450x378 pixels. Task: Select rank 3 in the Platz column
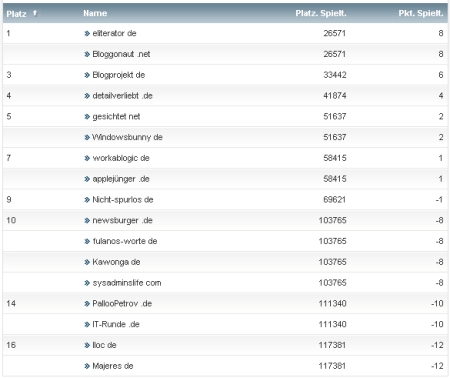9,75
